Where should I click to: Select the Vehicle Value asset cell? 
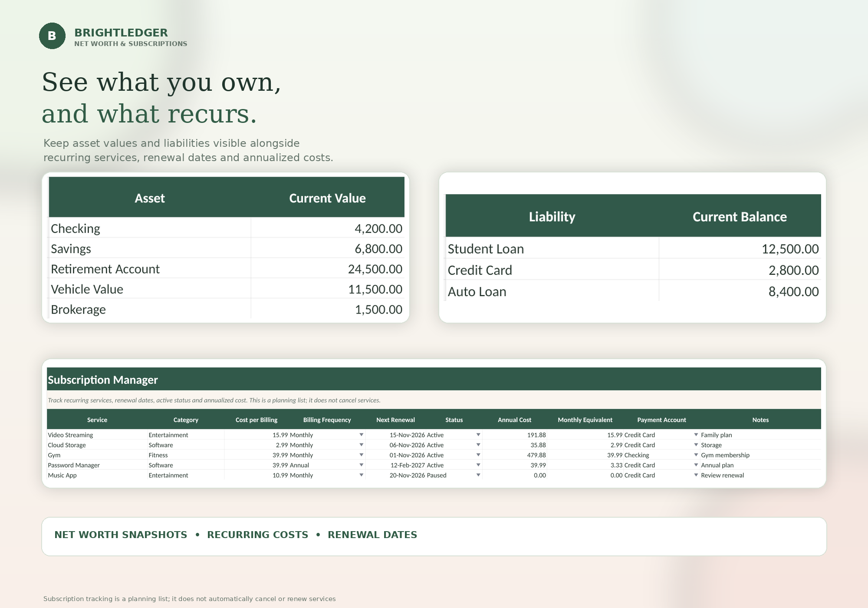coord(150,289)
